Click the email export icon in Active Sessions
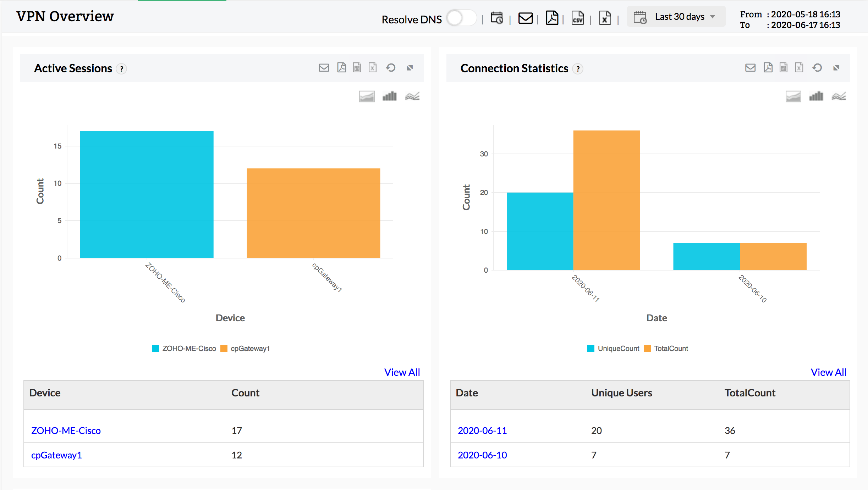 324,67
